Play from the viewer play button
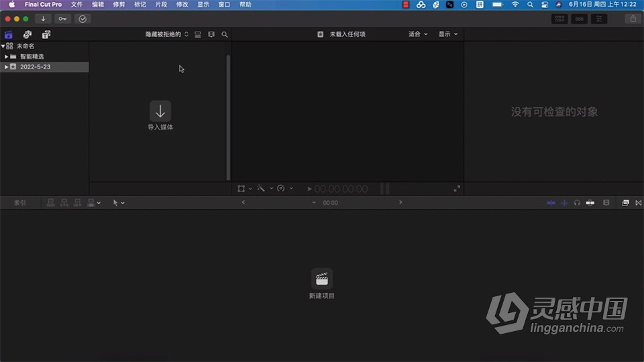 [x=309, y=189]
